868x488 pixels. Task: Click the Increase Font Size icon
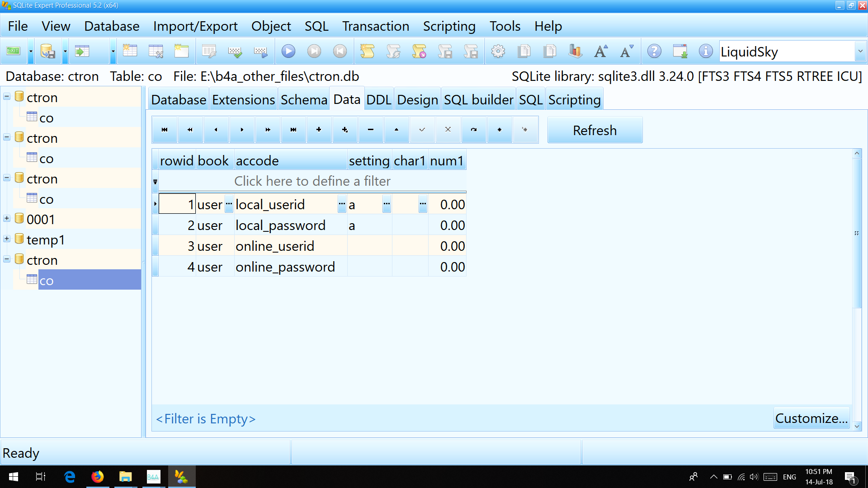[x=601, y=51]
